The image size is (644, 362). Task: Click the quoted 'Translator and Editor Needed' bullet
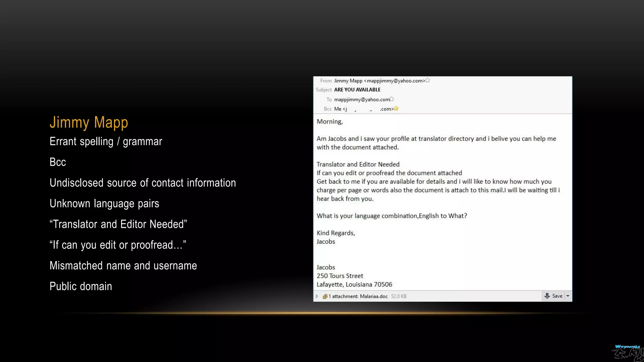click(118, 224)
